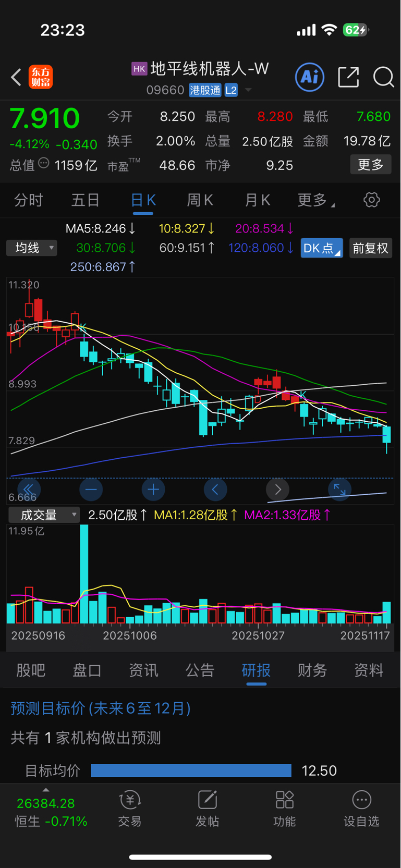This screenshot has height=868, width=401.
Task: Open the 研报 tab
Action: click(x=256, y=670)
